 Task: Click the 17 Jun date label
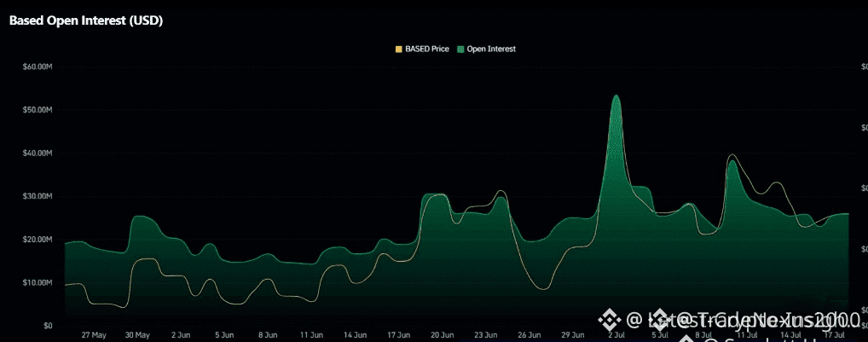tap(398, 335)
